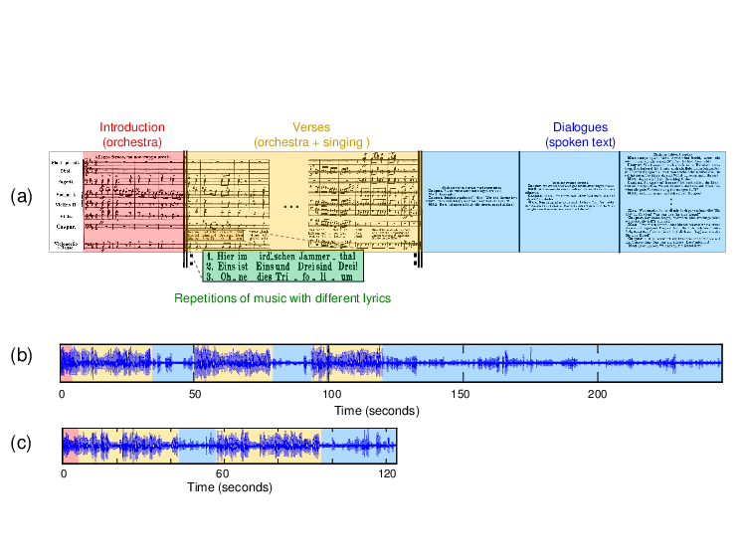Click caption 'Repetitions of music with different lyrics'

click(282, 298)
